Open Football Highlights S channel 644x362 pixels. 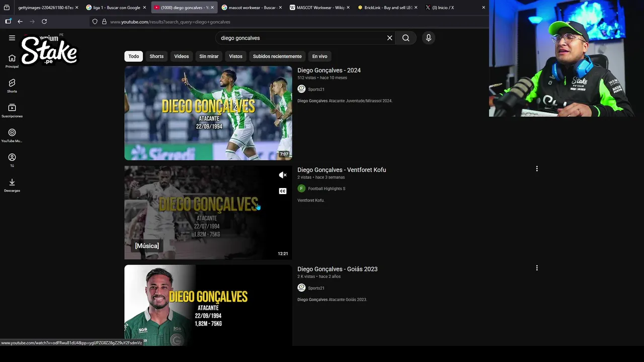click(327, 189)
